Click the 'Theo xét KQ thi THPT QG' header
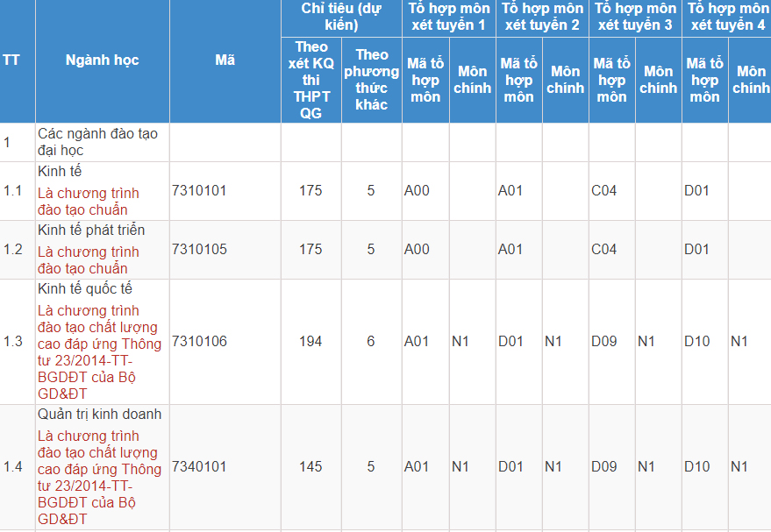 pos(311,80)
